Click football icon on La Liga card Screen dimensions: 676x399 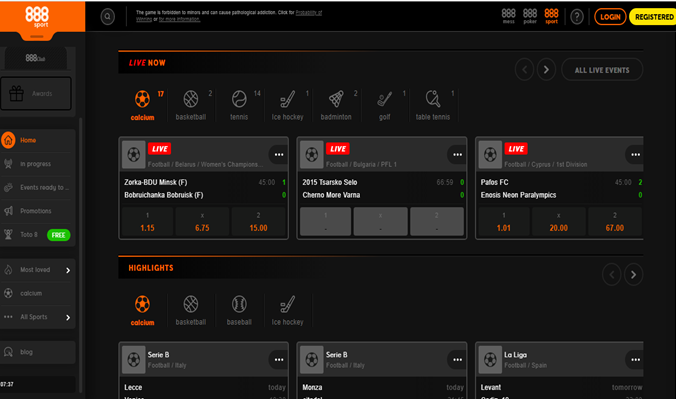490,360
